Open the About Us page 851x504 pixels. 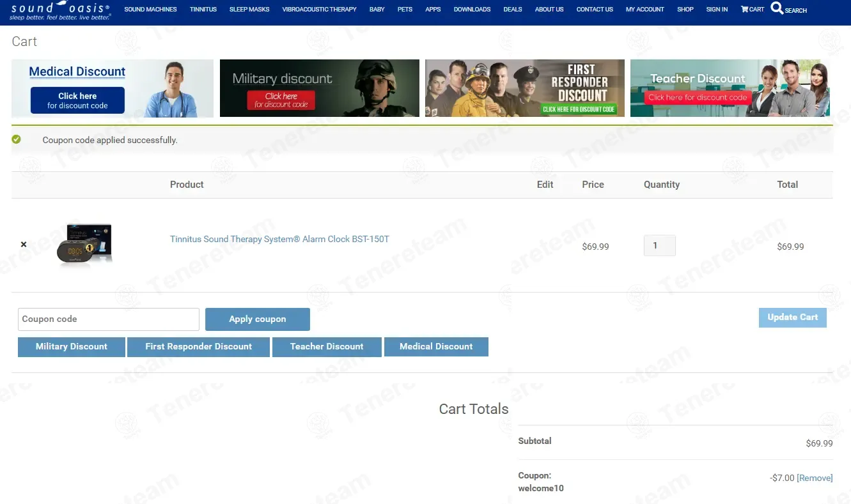tap(549, 10)
